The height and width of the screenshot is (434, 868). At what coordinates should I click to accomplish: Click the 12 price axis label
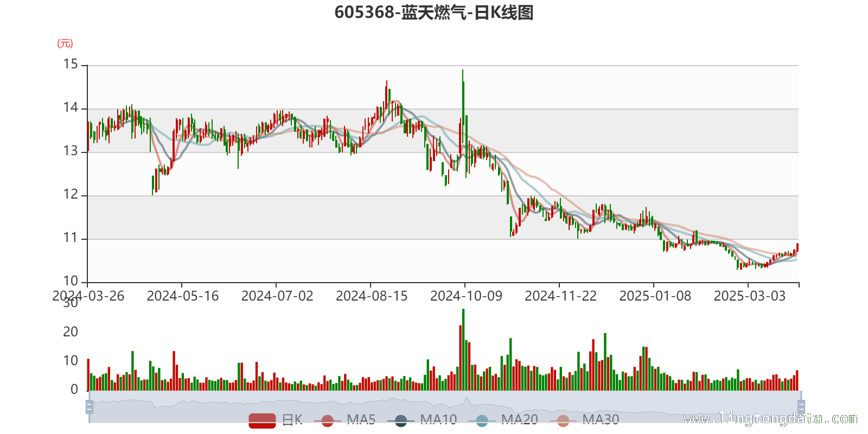(71, 195)
